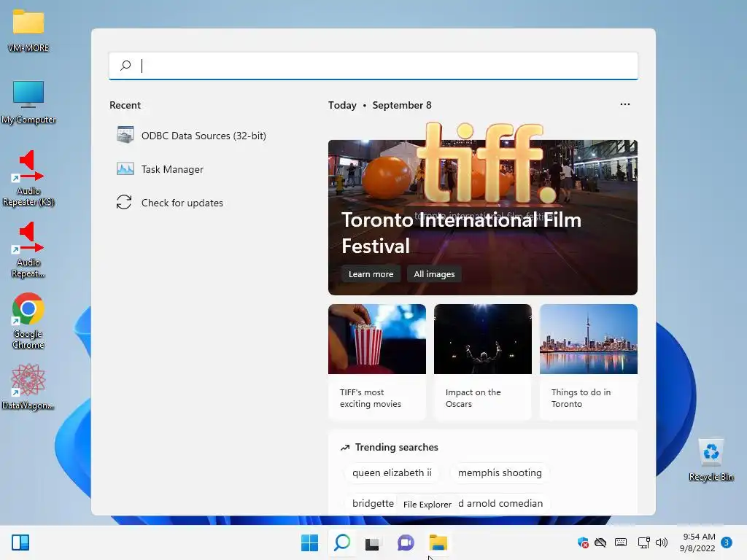Open the notification count badge
This screenshot has height=560, width=747.
point(726,542)
